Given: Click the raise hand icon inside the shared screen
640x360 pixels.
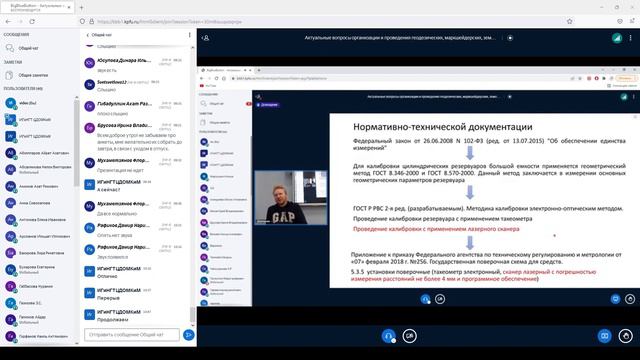Looking at the screenshot, I should pos(630,299).
